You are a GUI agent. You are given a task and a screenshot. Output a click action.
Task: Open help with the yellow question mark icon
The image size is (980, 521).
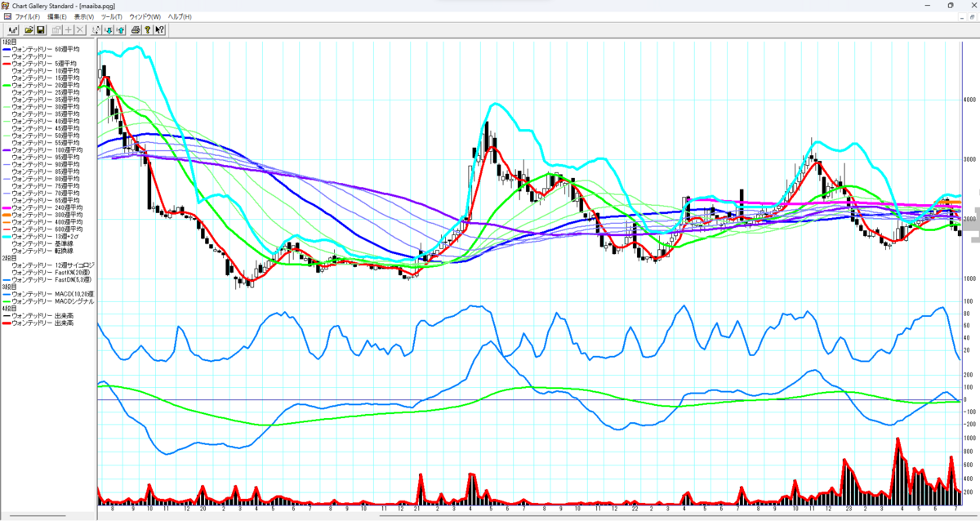(148, 30)
